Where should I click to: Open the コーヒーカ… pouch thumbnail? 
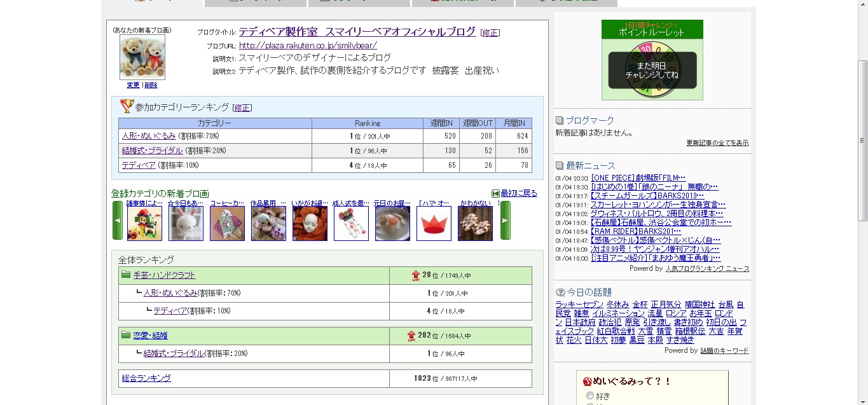click(227, 223)
